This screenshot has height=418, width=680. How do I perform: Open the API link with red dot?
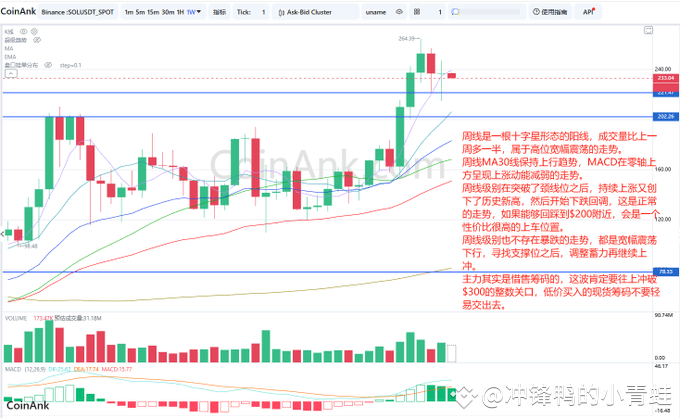coord(588,12)
